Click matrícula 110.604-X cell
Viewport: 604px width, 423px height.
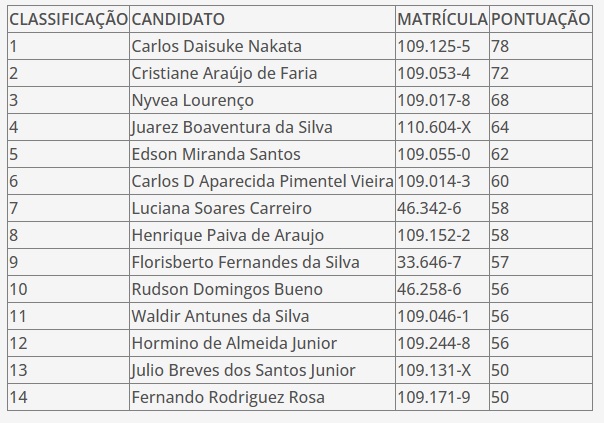coord(442,127)
